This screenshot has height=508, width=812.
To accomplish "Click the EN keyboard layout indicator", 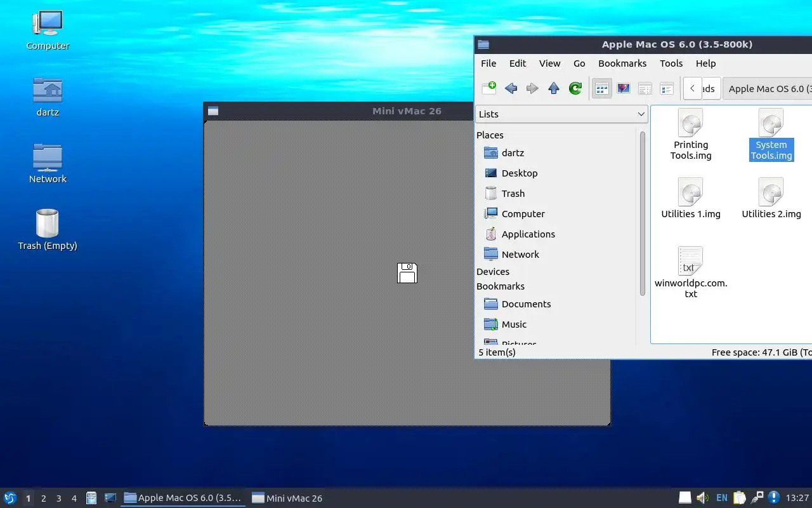I will 721,498.
